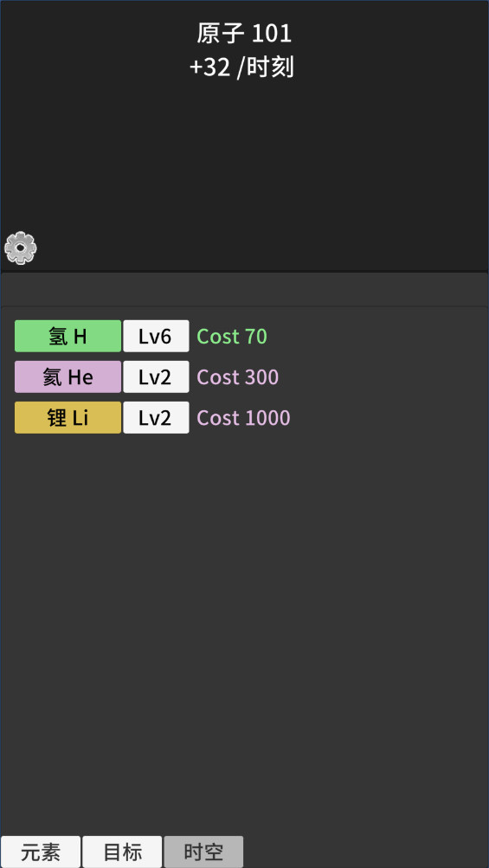The image size is (489, 868).
Task: Click blank area right of Cost 1000
Action: point(388,418)
